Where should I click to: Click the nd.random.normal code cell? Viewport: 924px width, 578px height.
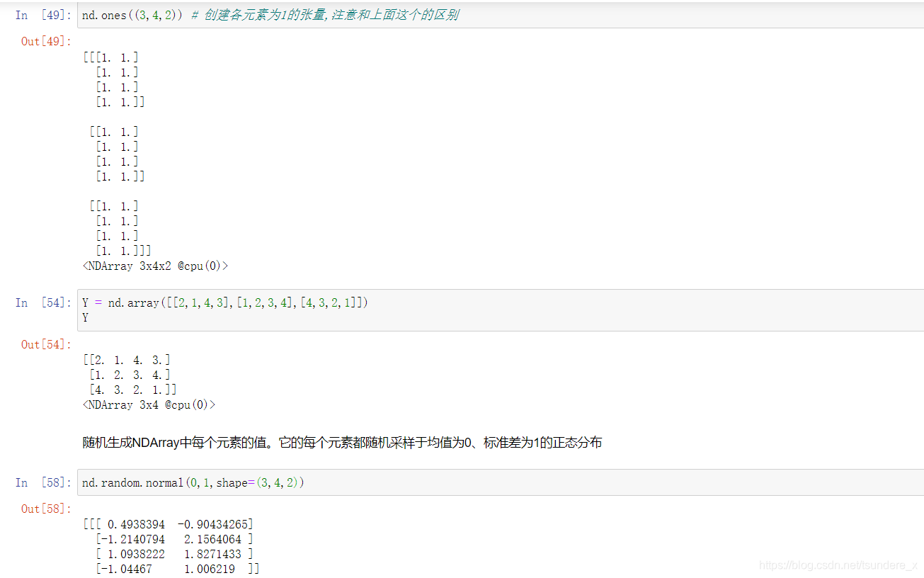(x=500, y=482)
